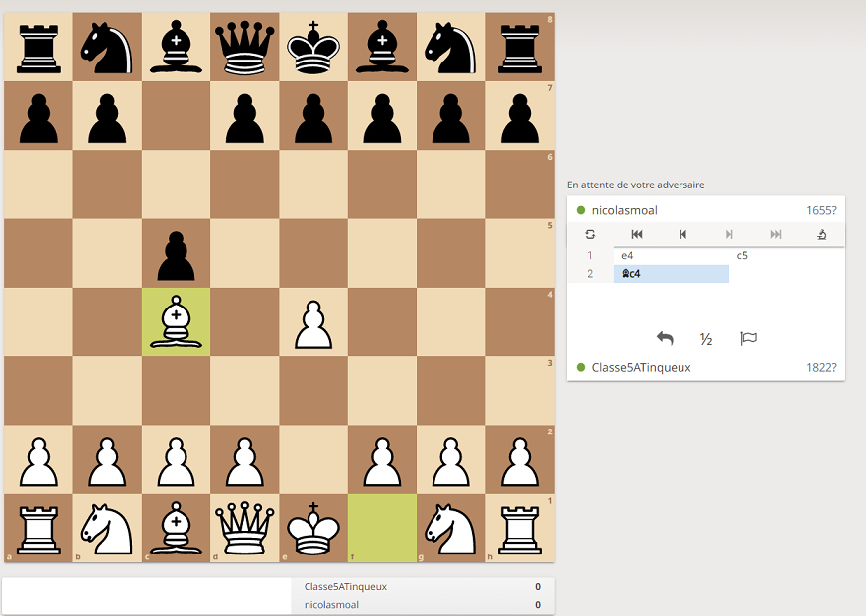Step forward one move in the game

(728, 234)
